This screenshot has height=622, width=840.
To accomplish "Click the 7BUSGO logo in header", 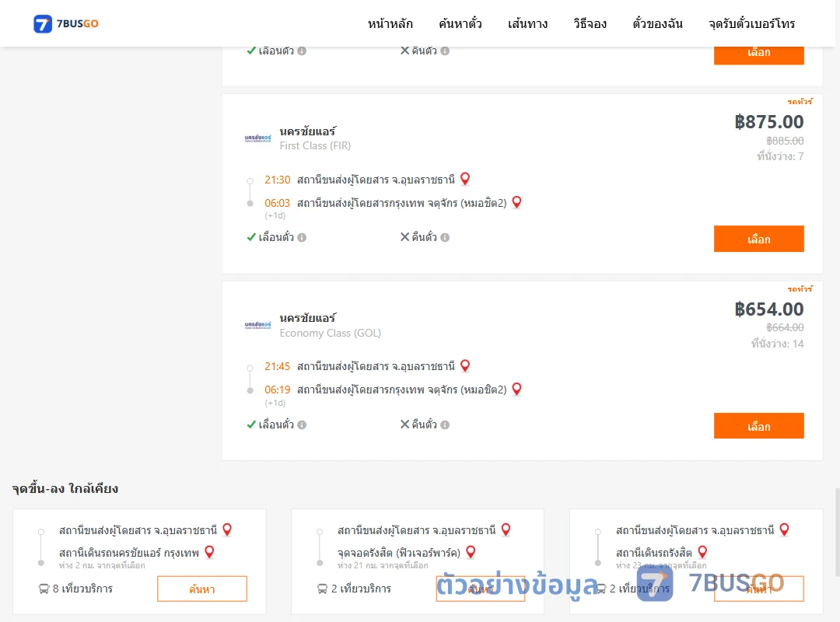I will click(x=66, y=23).
